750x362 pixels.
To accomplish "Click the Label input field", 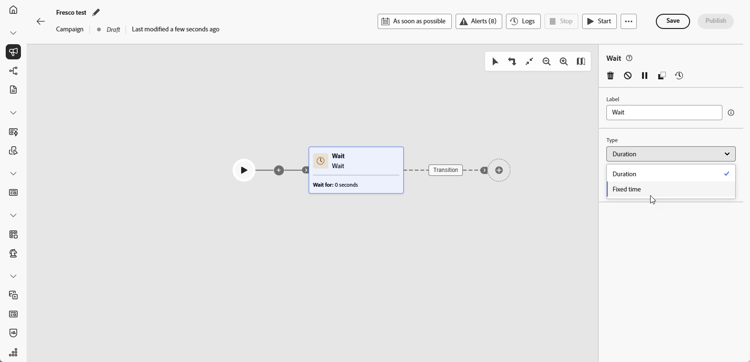I will click(x=664, y=113).
